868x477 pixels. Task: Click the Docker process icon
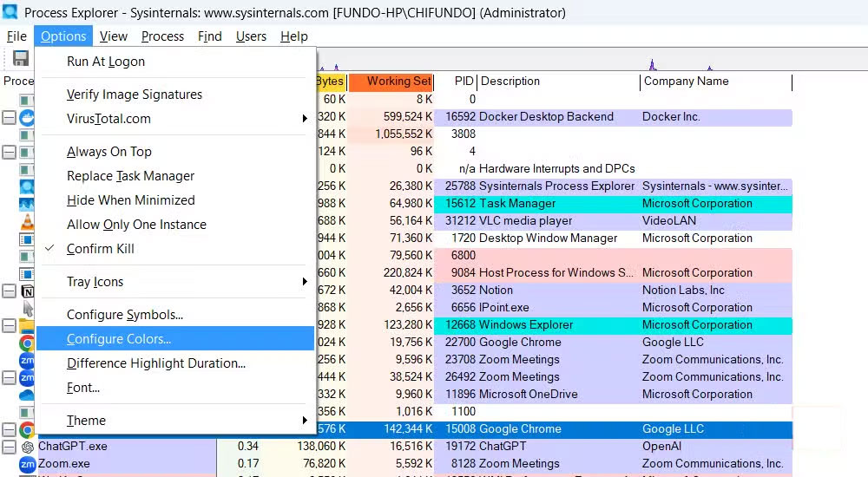click(x=27, y=117)
